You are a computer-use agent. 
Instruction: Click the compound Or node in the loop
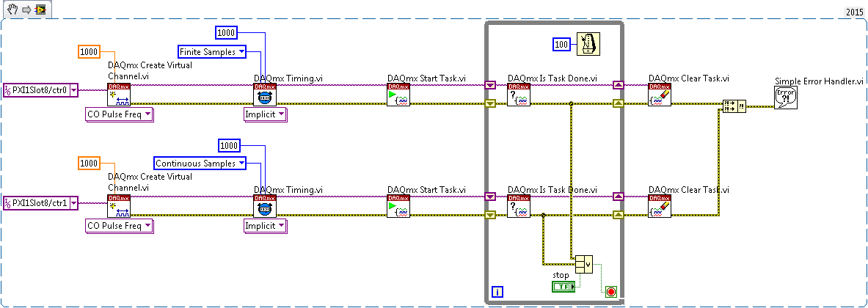pos(583,264)
